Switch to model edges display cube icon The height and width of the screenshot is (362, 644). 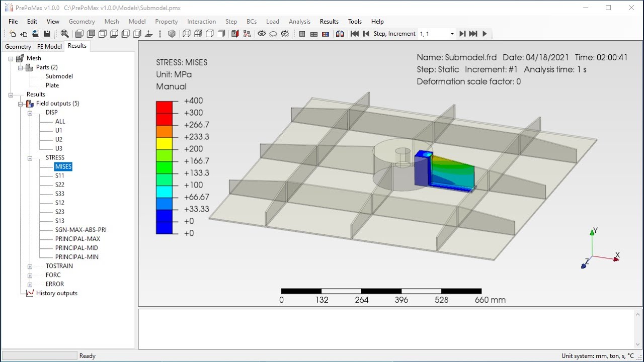209,34
